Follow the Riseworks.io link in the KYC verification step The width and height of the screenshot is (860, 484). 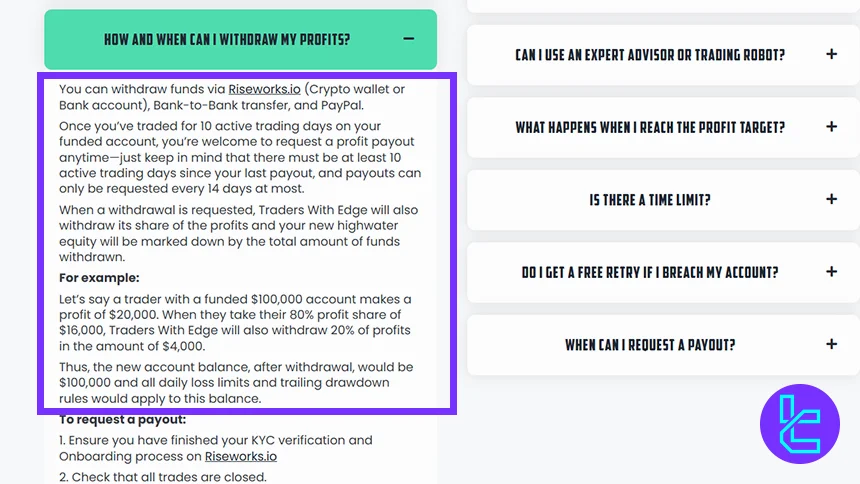tap(241, 456)
